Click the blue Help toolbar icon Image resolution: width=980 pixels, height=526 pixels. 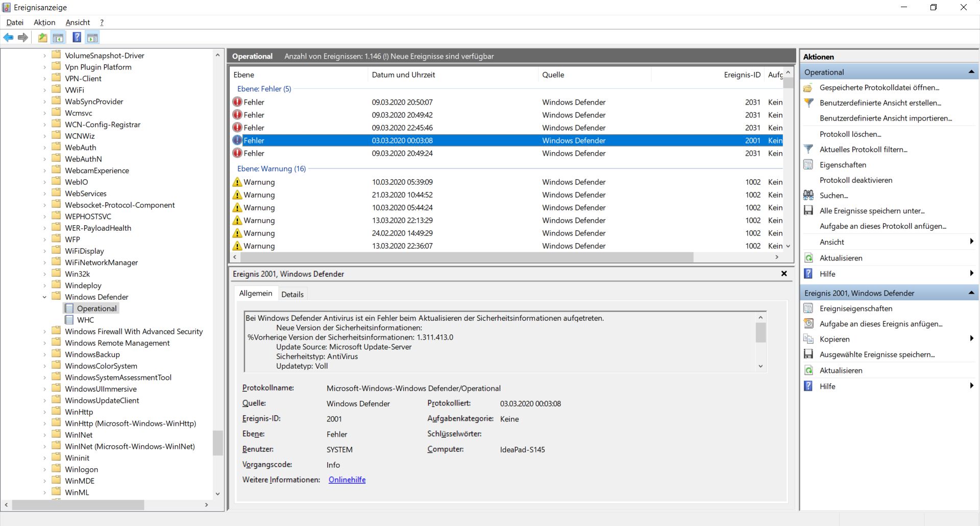77,37
